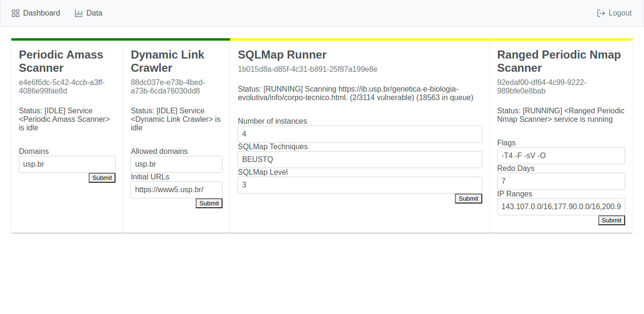Click the Logout arrow icon
Image resolution: width=644 pixels, height=314 pixels.
[x=601, y=13]
